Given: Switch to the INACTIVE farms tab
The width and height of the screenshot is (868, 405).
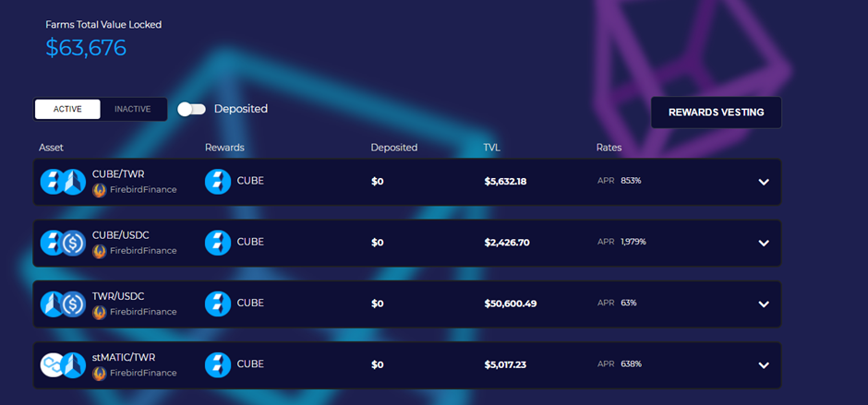Looking at the screenshot, I should 133,109.
